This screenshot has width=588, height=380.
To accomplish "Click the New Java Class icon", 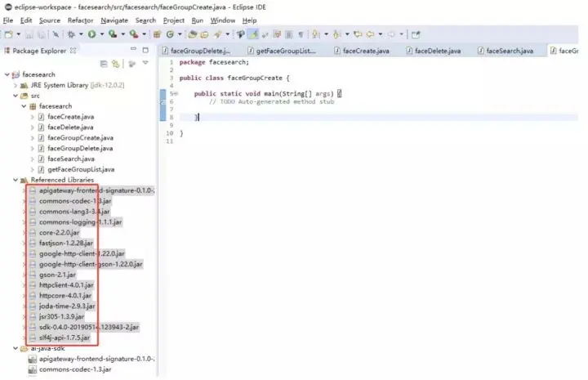I will click(x=170, y=34).
